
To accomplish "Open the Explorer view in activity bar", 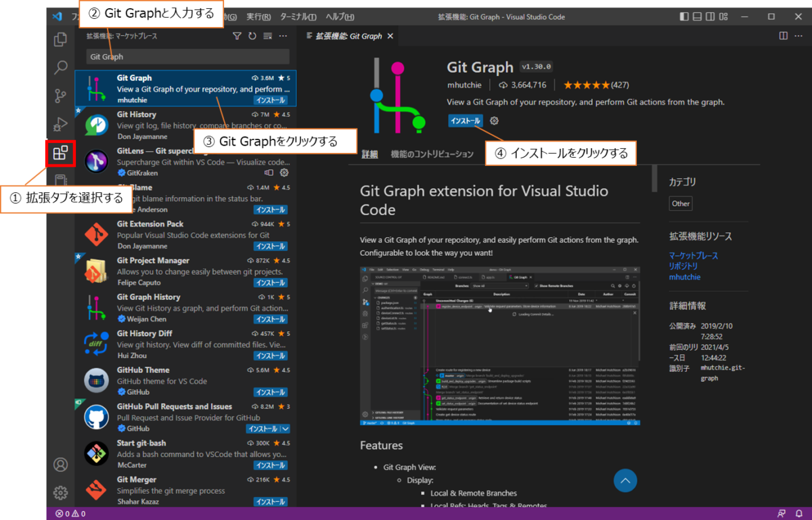I will click(x=61, y=39).
